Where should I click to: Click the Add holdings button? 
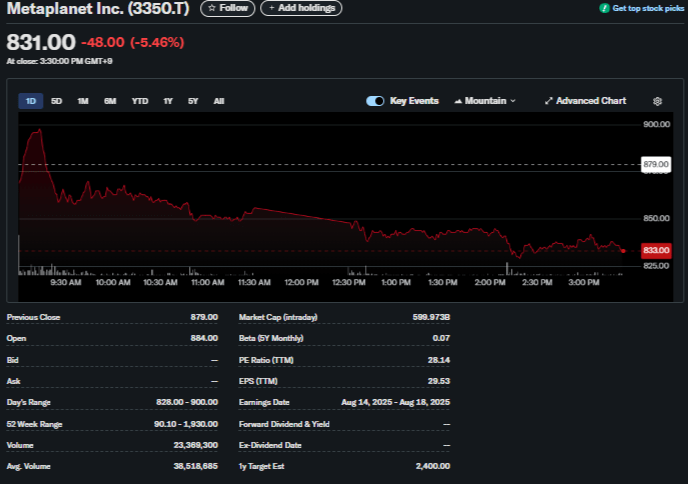point(301,8)
